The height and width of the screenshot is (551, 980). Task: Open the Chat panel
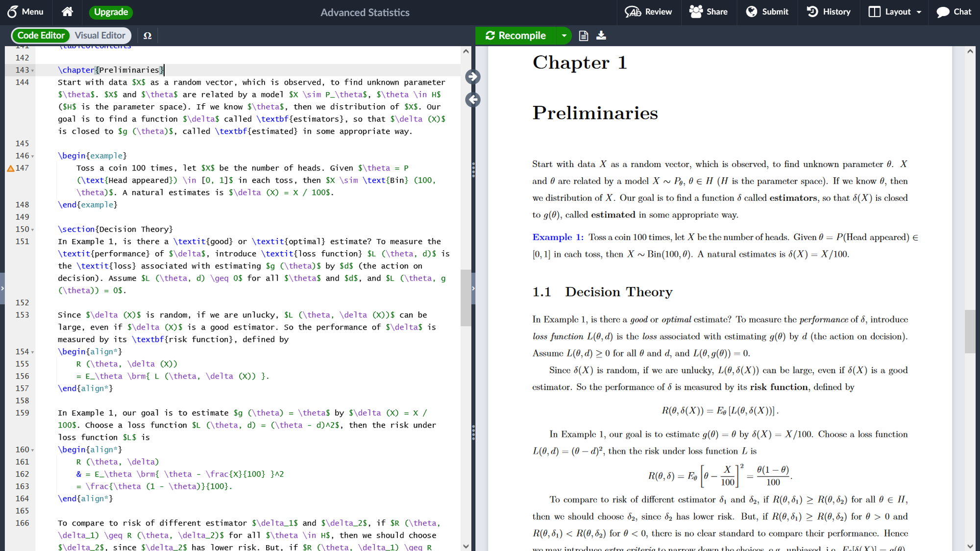[x=953, y=12]
